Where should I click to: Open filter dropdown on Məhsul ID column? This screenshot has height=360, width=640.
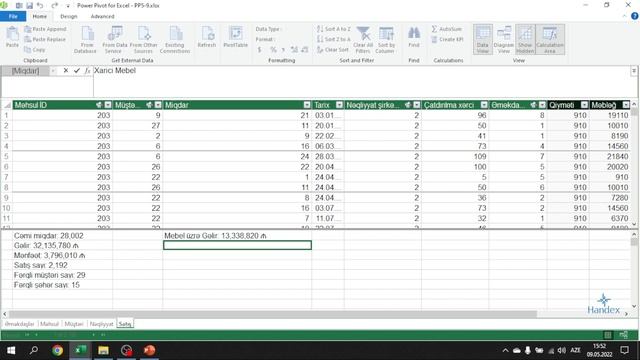108,105
